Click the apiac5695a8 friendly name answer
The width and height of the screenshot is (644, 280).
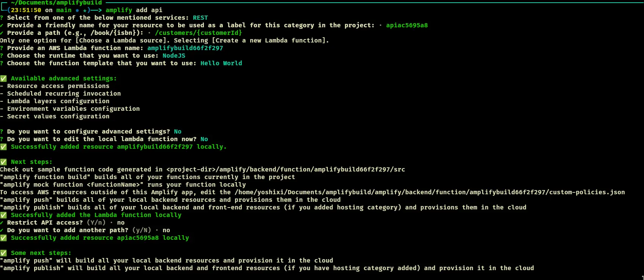tap(407, 25)
